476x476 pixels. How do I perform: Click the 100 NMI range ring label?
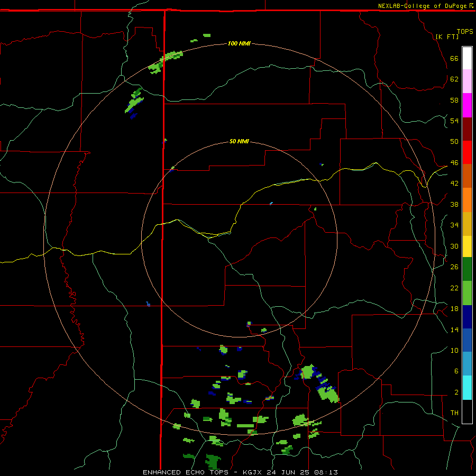239,43
